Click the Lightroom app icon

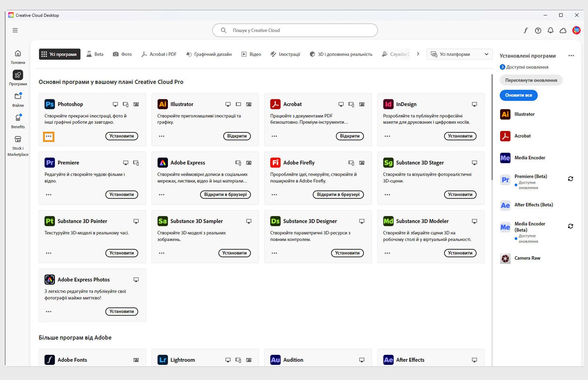pyautogui.click(x=162, y=360)
